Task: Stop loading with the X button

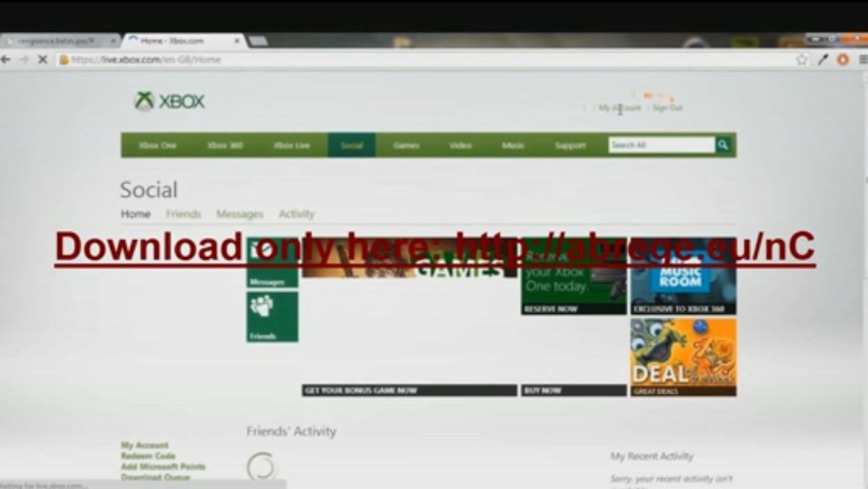Action: click(42, 60)
